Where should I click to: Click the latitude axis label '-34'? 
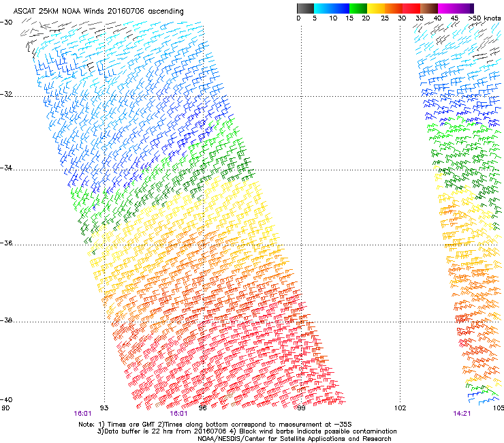[x=6, y=168]
